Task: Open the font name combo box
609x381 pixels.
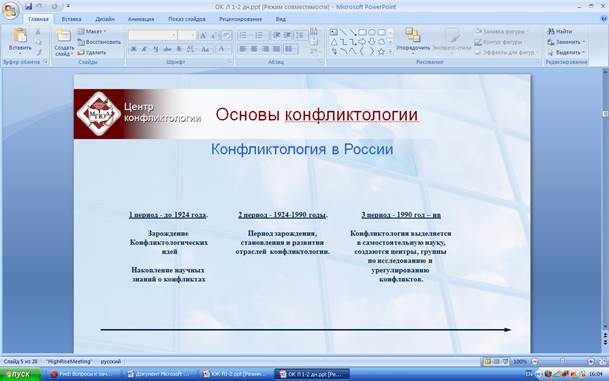Action: pos(153,36)
